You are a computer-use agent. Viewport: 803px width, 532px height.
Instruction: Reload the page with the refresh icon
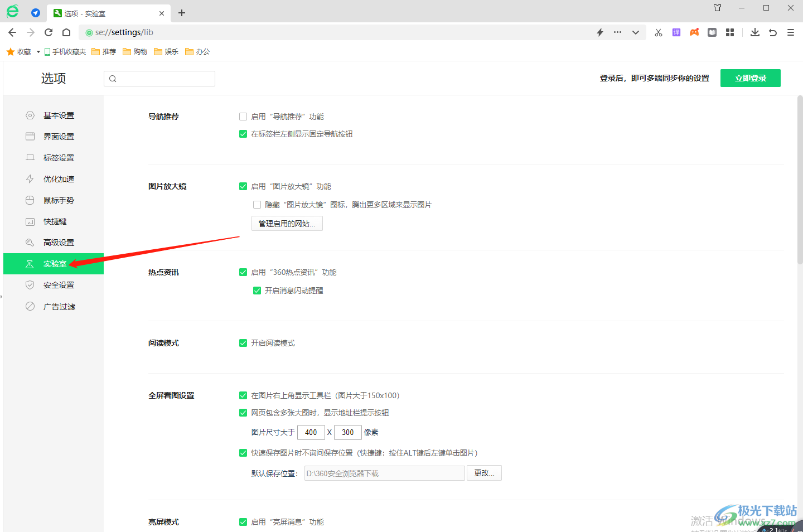(49, 32)
